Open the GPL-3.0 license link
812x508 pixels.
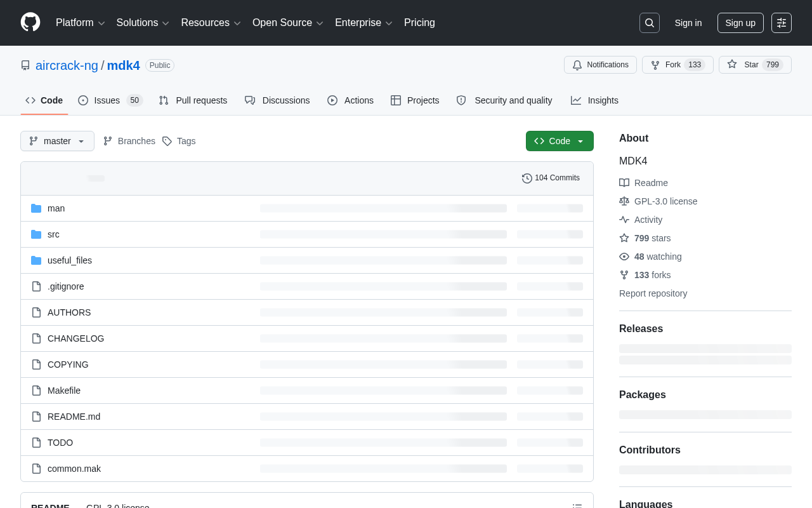665,201
